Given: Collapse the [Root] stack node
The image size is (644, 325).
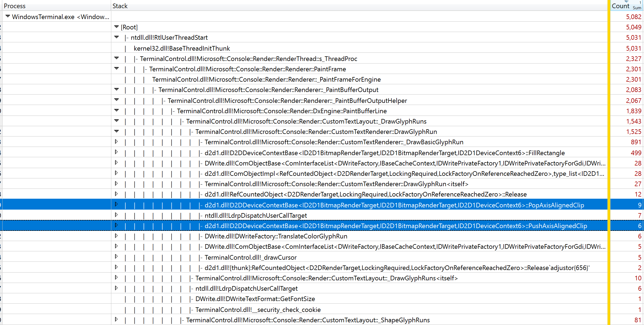Looking at the screenshot, I should [116, 27].
